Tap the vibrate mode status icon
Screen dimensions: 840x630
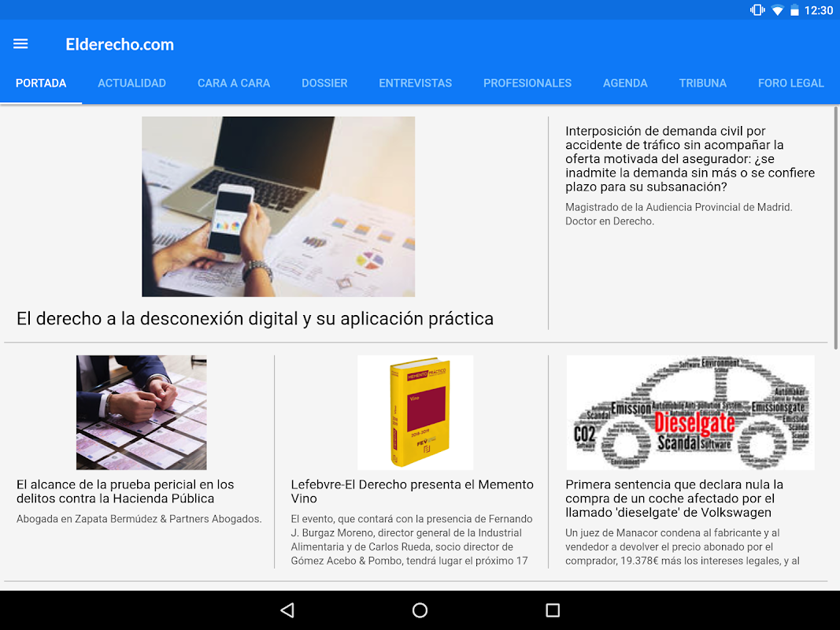[x=757, y=10]
